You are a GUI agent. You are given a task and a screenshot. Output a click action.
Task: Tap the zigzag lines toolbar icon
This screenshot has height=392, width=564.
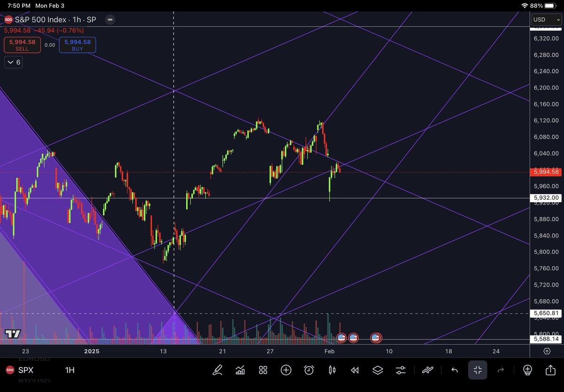click(427, 370)
